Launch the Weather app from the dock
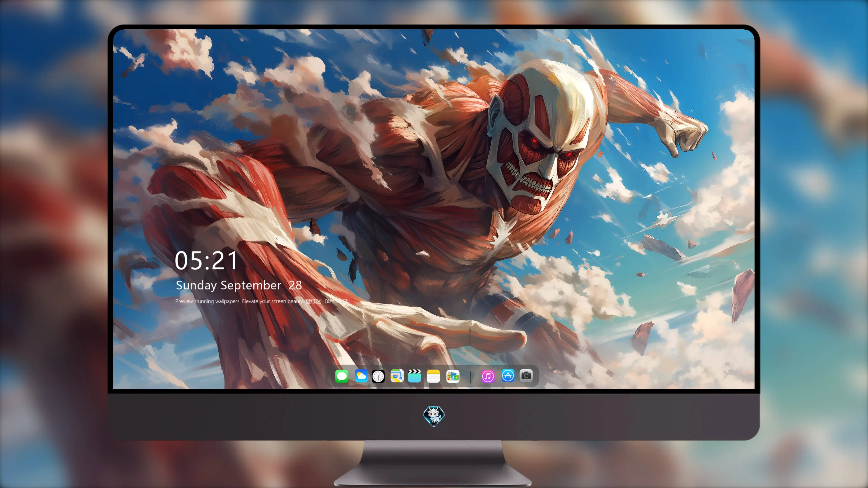This screenshot has height=488, width=868. [361, 376]
